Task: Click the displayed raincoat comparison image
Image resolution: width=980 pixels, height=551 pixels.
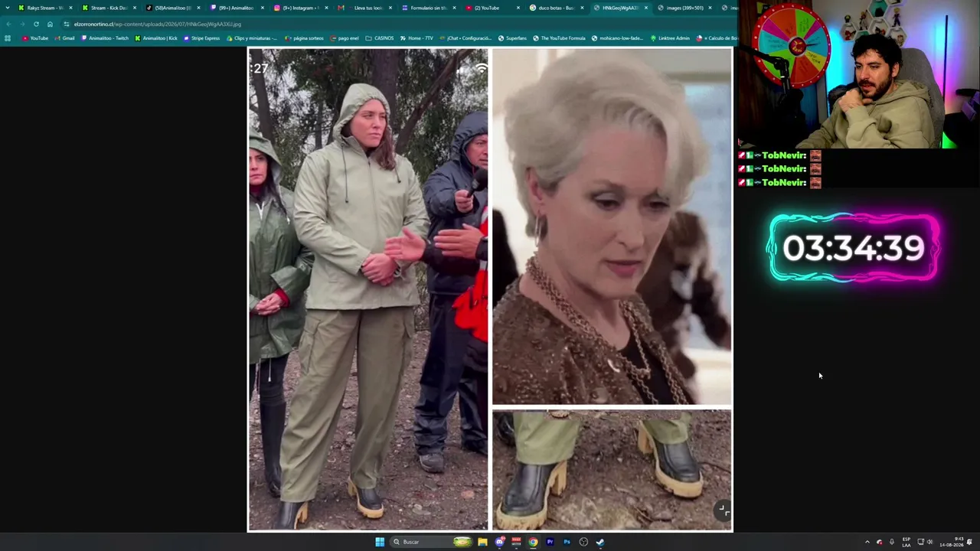Action: [x=490, y=289]
